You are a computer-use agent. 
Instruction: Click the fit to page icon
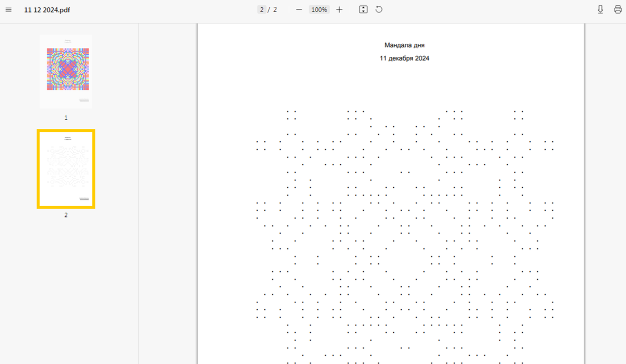pos(364,9)
